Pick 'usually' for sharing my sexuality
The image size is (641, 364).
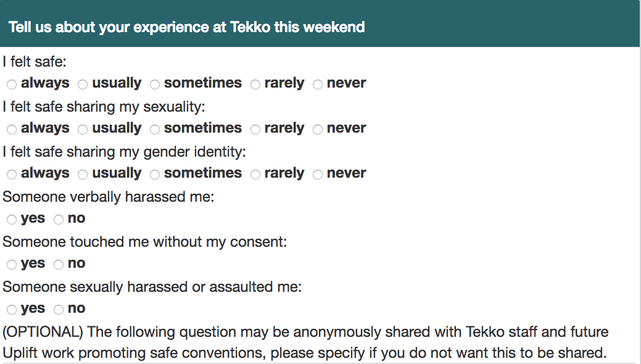83,129
